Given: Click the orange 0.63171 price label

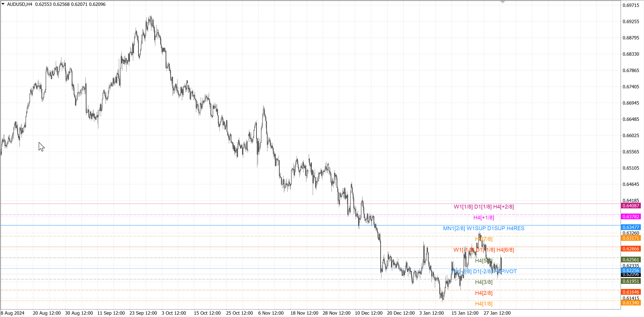Looking at the screenshot, I should coord(631,238).
